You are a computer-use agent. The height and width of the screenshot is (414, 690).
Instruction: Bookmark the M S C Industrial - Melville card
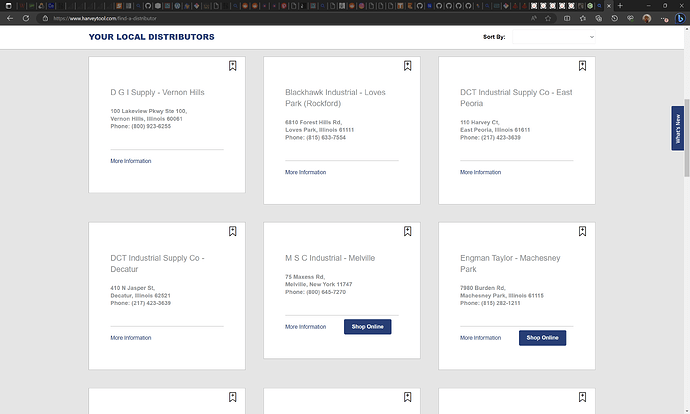(407, 231)
